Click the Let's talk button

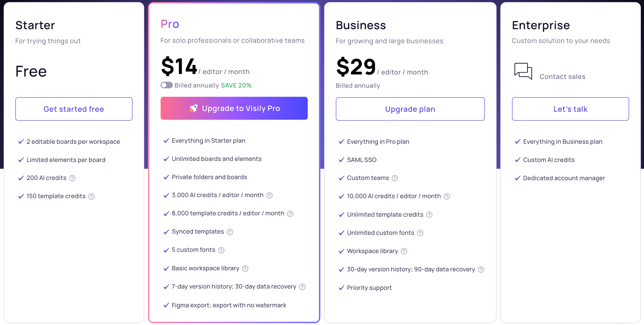pyautogui.click(x=570, y=109)
